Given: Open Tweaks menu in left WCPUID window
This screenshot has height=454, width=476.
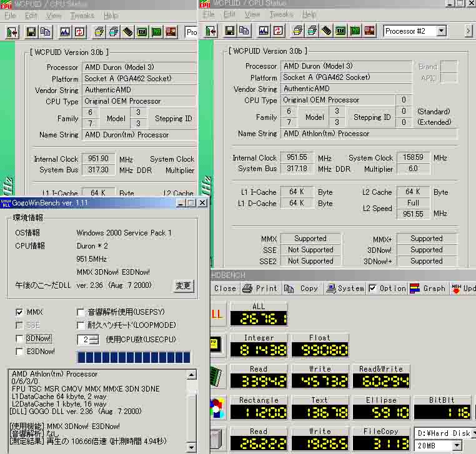Looking at the screenshot, I should tap(82, 16).
